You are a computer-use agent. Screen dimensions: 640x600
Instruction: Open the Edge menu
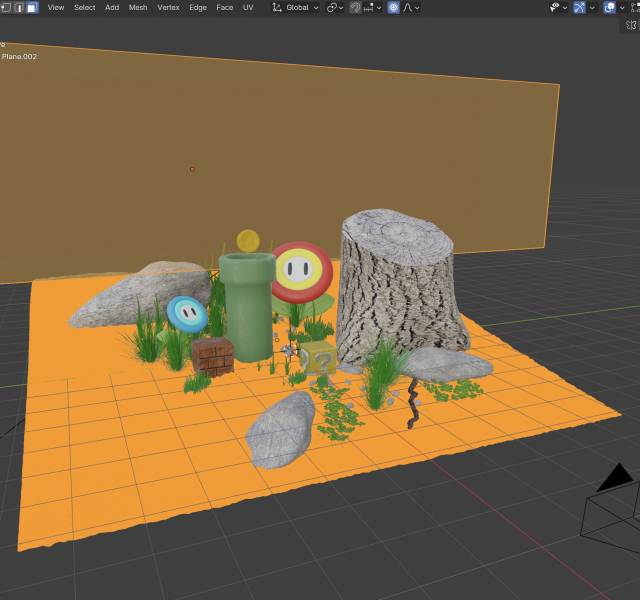[198, 7]
